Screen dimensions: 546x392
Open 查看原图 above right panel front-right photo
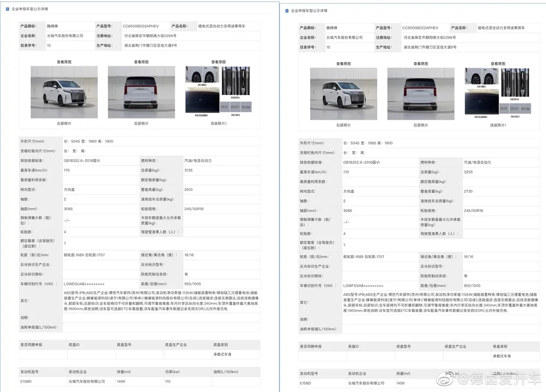click(343, 64)
